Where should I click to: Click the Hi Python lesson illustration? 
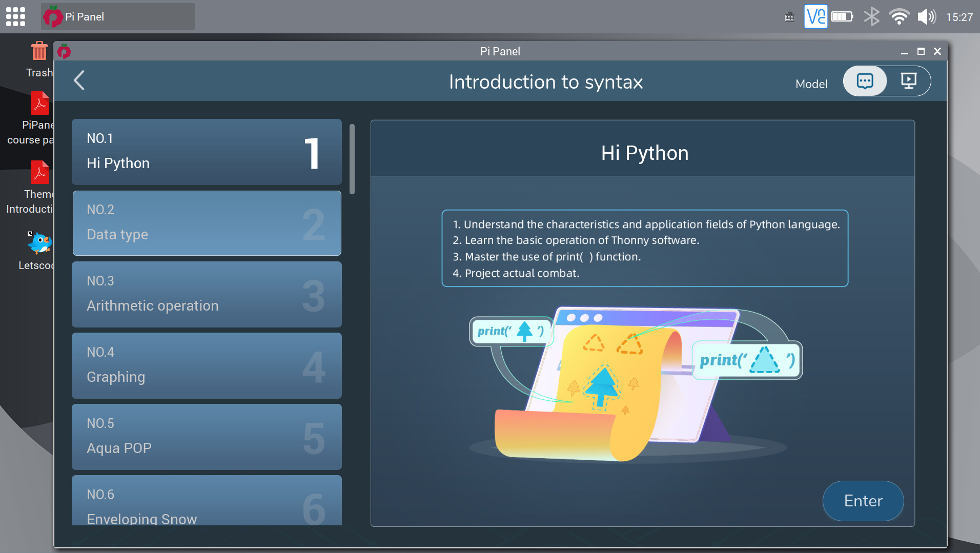point(636,384)
